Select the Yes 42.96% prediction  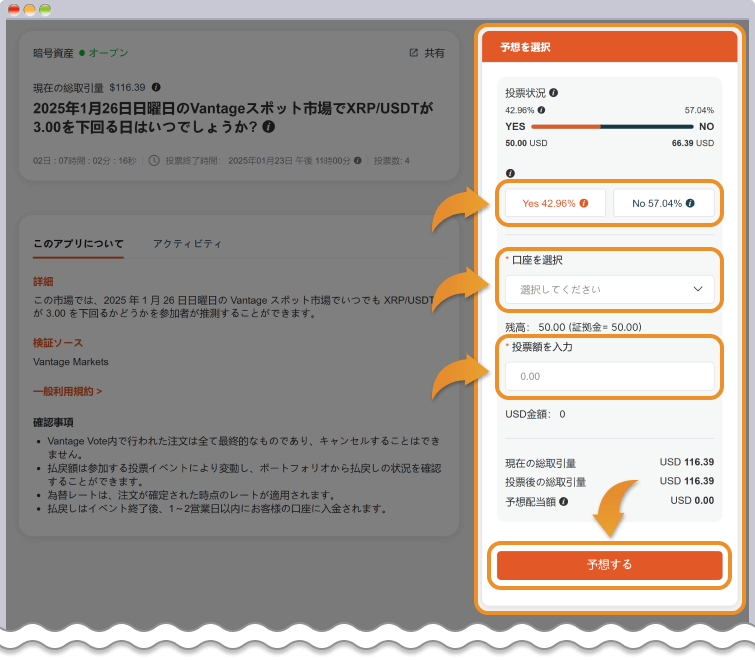555,203
